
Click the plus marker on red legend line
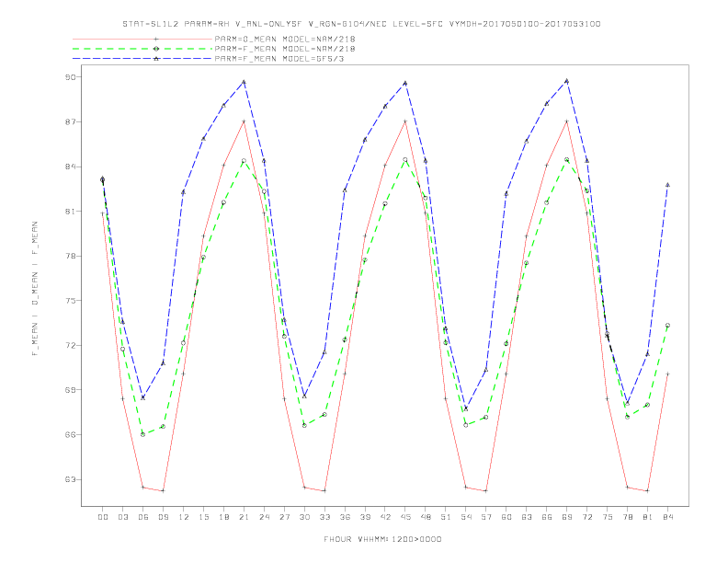point(156,39)
